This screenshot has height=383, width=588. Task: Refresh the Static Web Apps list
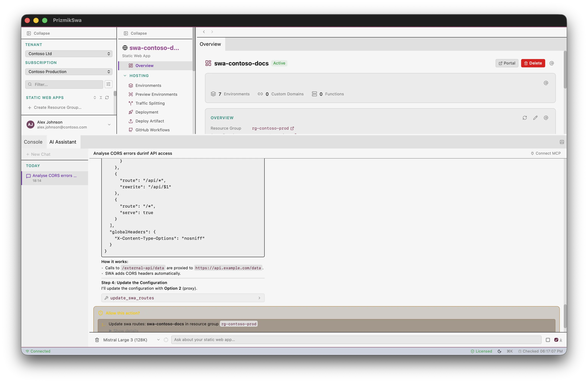click(x=107, y=97)
